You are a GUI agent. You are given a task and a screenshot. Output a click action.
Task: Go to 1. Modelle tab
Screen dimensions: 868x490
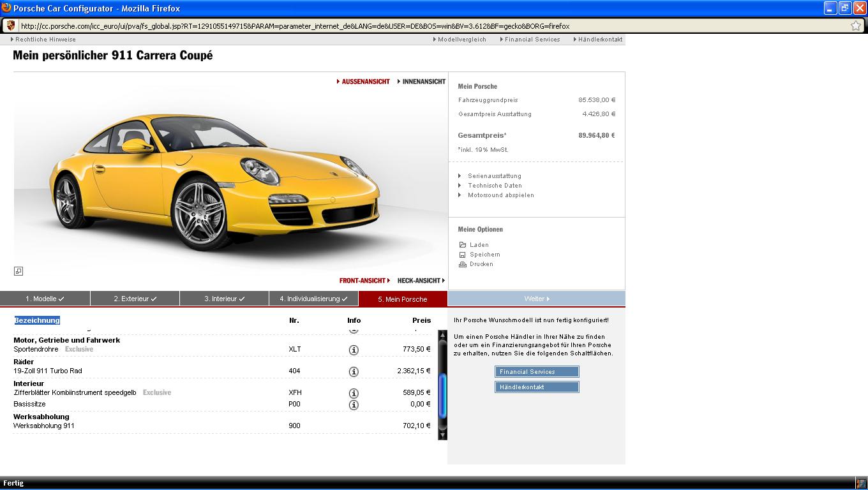click(45, 299)
